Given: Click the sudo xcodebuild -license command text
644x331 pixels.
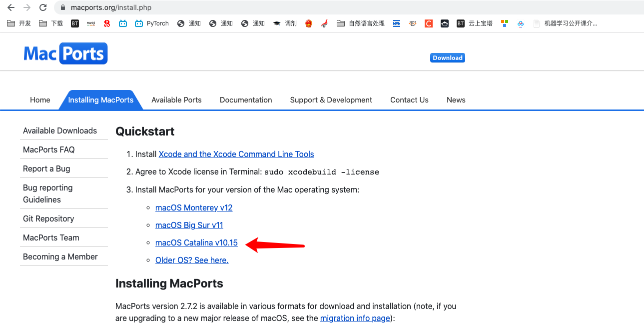Looking at the screenshot, I should point(322,172).
